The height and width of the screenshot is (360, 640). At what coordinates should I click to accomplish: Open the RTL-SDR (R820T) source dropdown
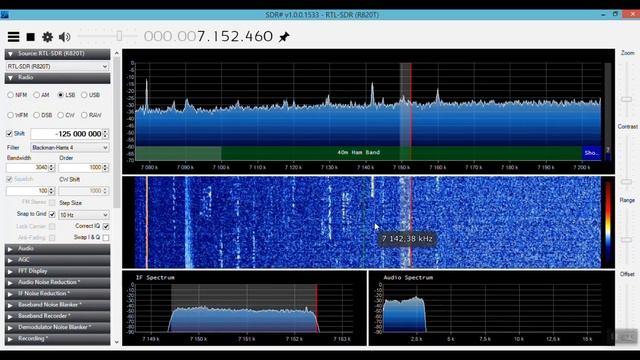tap(58, 66)
